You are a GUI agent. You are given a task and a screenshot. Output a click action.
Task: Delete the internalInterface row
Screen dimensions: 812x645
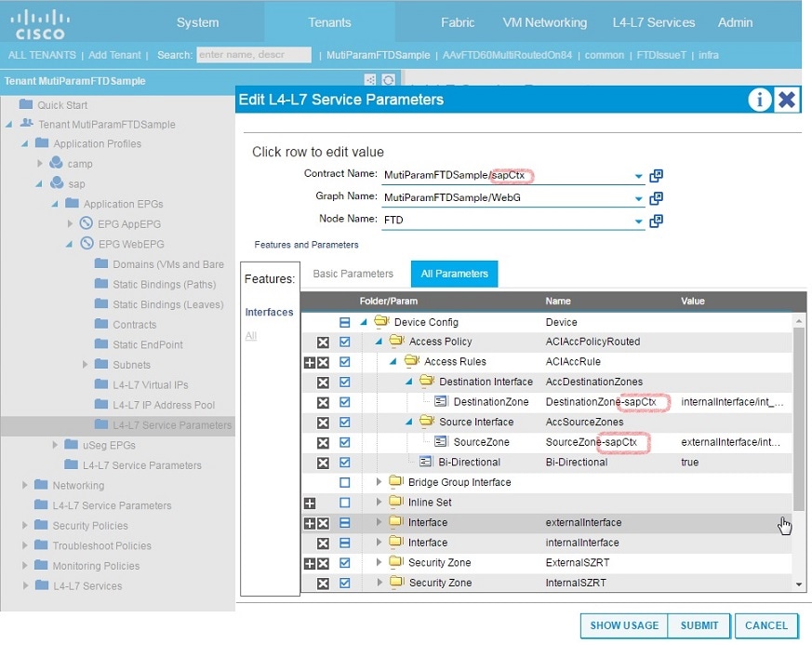pyautogui.click(x=323, y=543)
